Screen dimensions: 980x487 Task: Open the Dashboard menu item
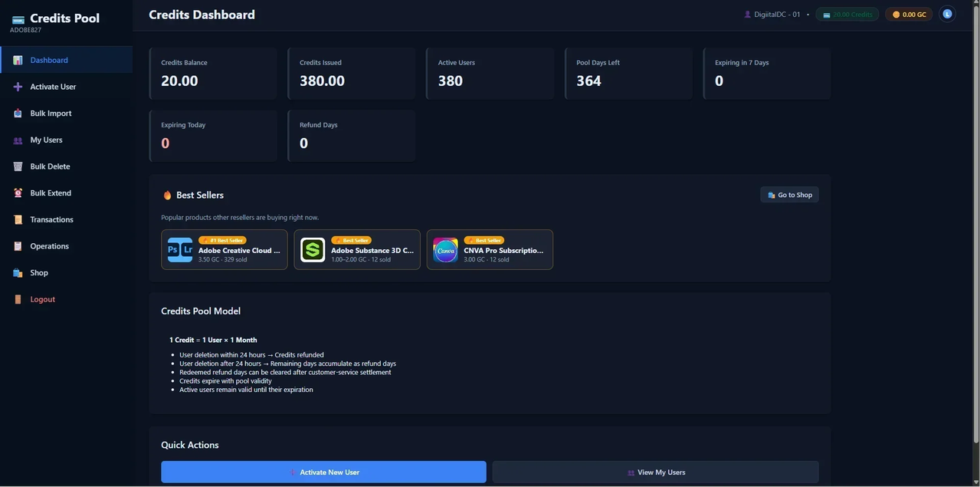[x=66, y=60]
